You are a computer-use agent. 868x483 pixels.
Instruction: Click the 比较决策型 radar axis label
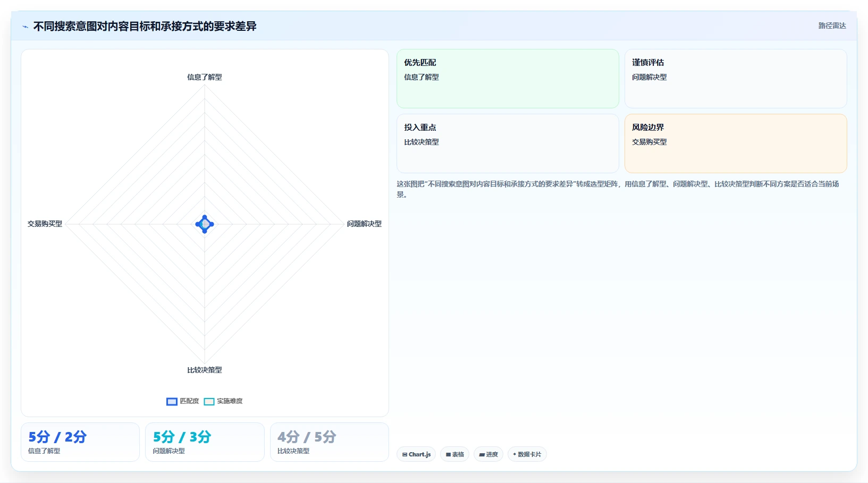205,370
